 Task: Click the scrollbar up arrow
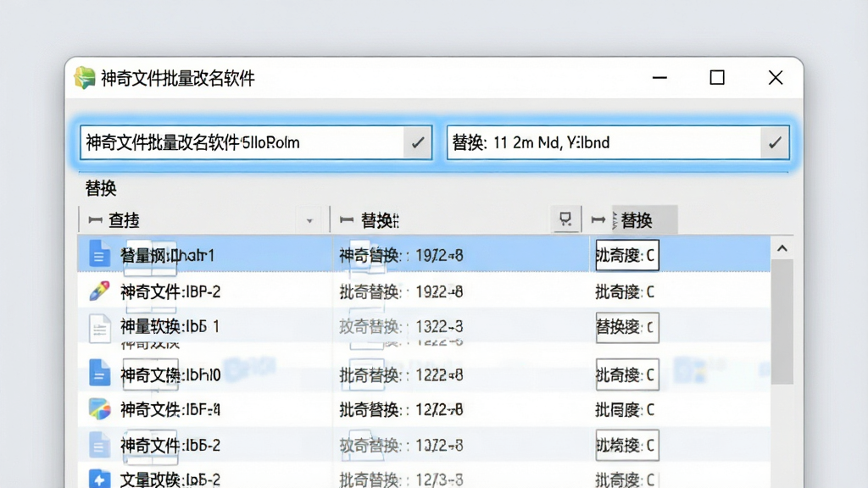782,248
